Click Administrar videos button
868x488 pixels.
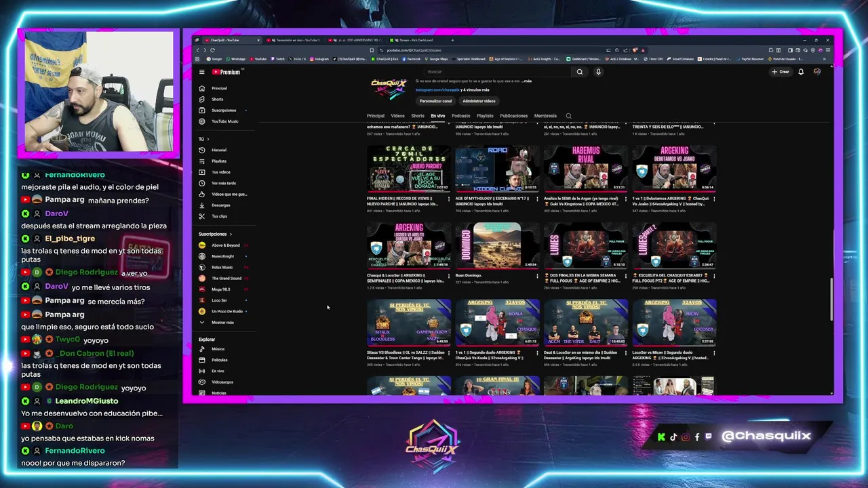tap(479, 101)
